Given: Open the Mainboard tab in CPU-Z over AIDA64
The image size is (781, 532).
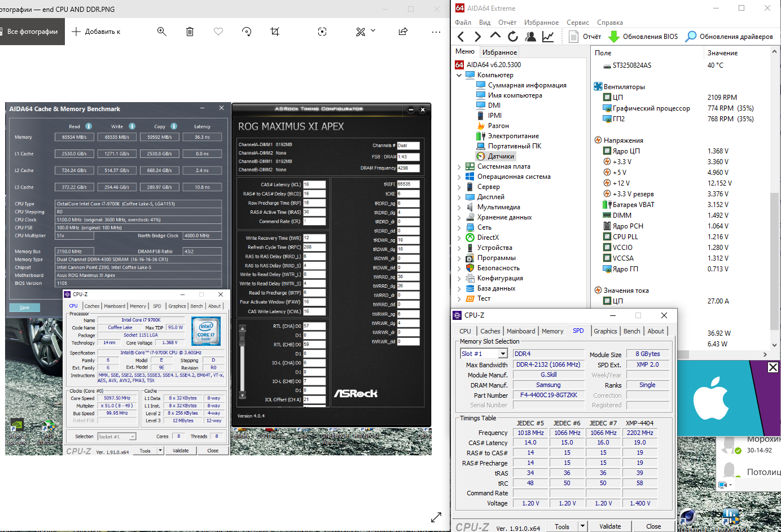Looking at the screenshot, I should click(521, 331).
